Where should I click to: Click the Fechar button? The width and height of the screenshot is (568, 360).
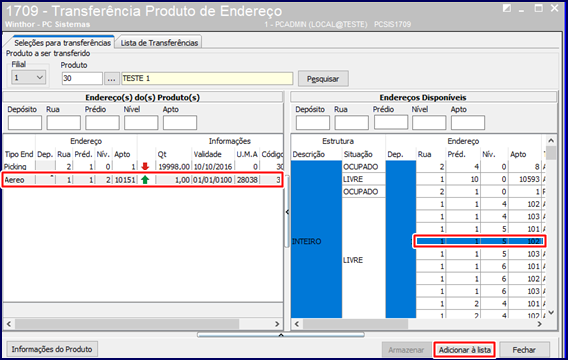point(524,350)
